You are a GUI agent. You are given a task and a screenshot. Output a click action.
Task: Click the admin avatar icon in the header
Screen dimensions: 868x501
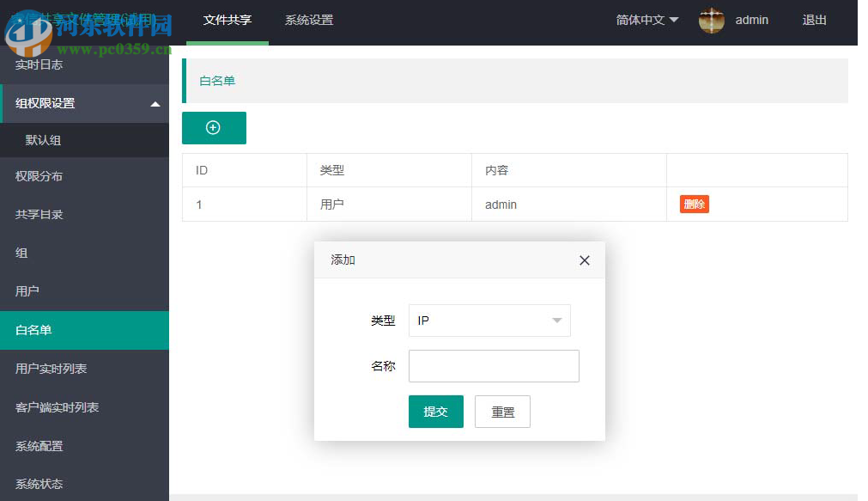pos(711,20)
